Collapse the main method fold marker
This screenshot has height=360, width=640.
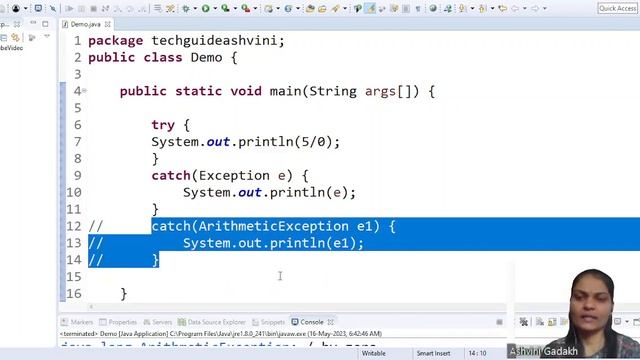click(x=84, y=91)
